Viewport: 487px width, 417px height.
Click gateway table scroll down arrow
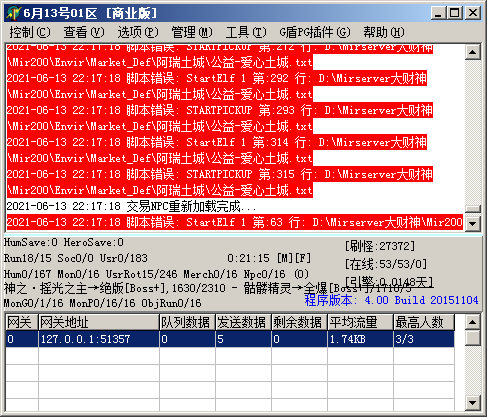pos(473,403)
